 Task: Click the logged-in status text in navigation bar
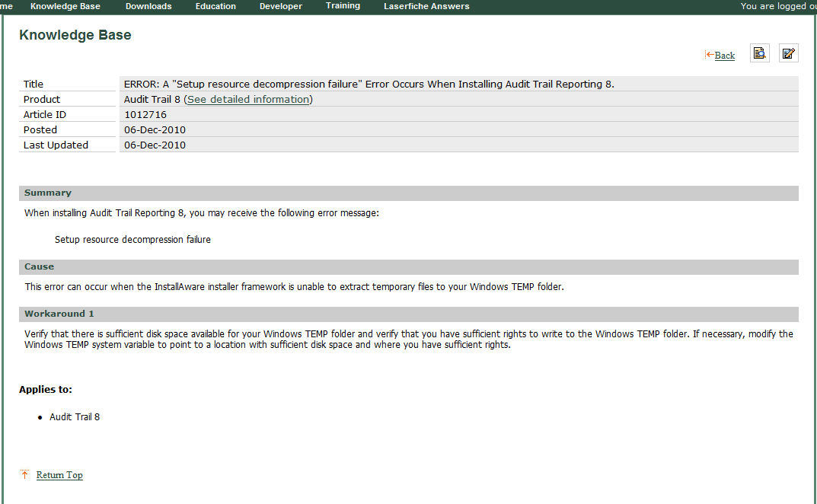(x=778, y=6)
